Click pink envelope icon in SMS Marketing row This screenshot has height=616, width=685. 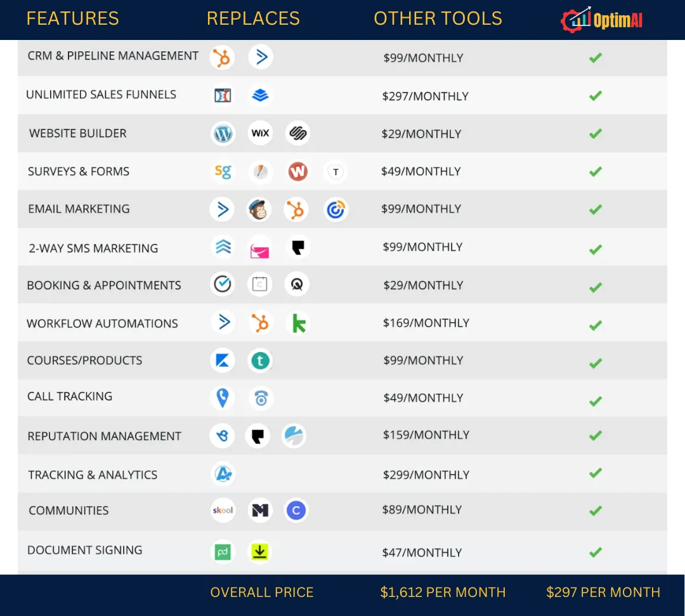click(x=259, y=251)
